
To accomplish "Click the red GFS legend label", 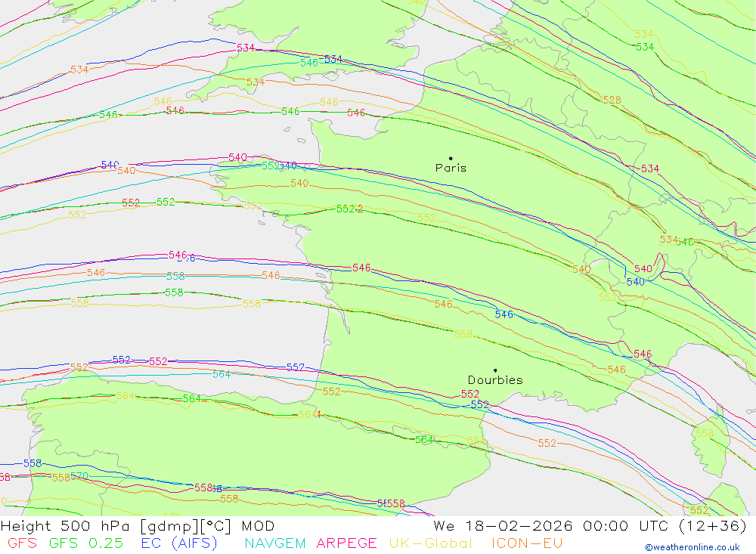I will pyautogui.click(x=22, y=543).
